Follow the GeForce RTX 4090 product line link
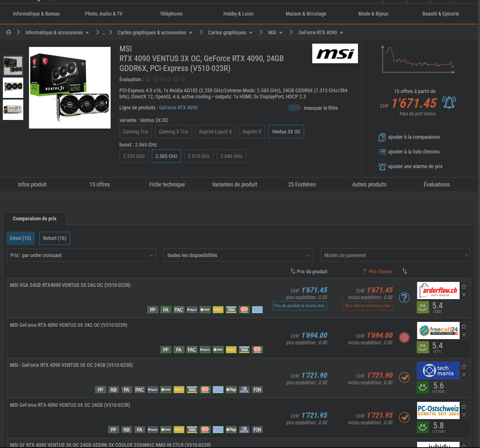Screen dimensions: 480x448 178,108
